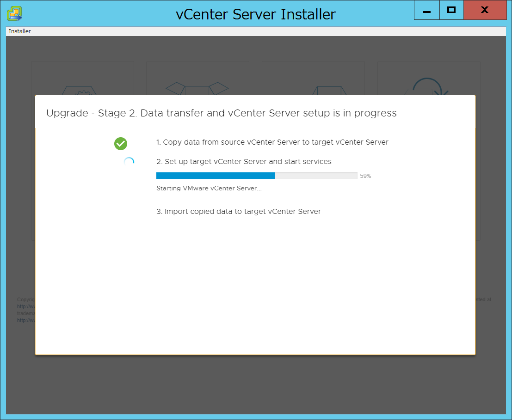Click the vCenter Server Installer window title

[256, 14]
